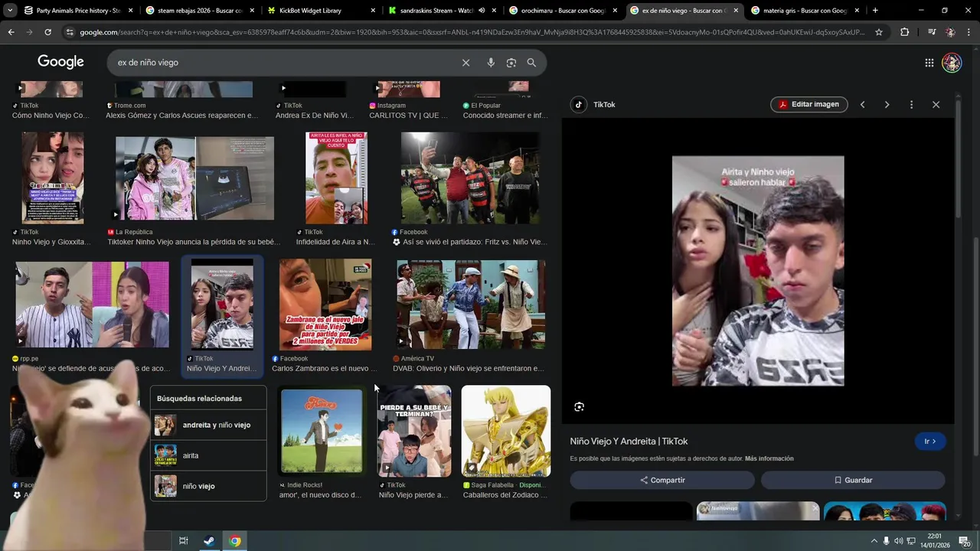
Task: Open Chrome from the taskbar
Action: click(x=235, y=541)
